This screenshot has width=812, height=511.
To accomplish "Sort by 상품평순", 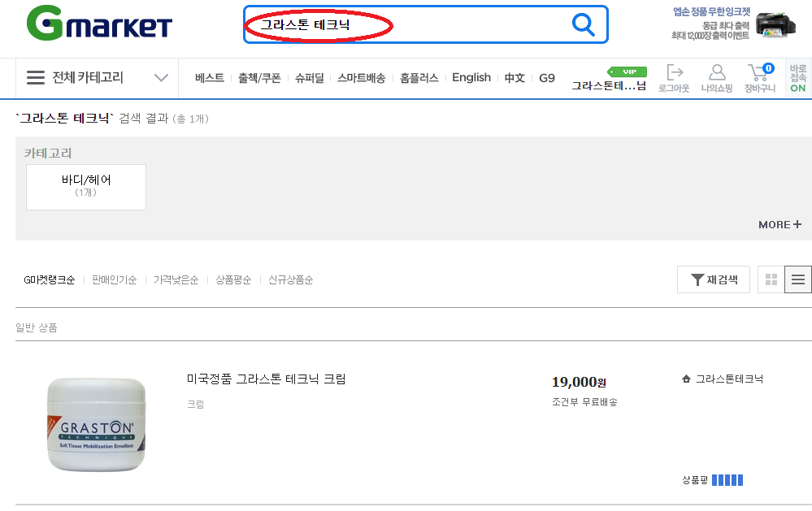I will pos(233,280).
